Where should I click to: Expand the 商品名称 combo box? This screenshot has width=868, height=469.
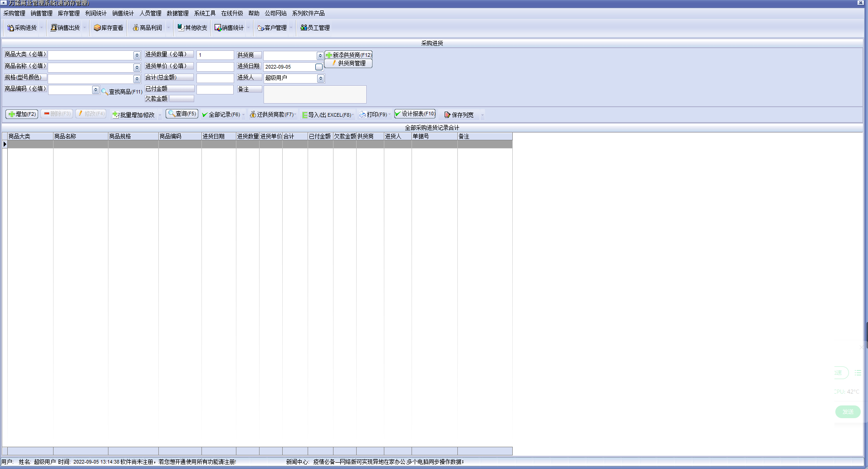click(x=137, y=67)
